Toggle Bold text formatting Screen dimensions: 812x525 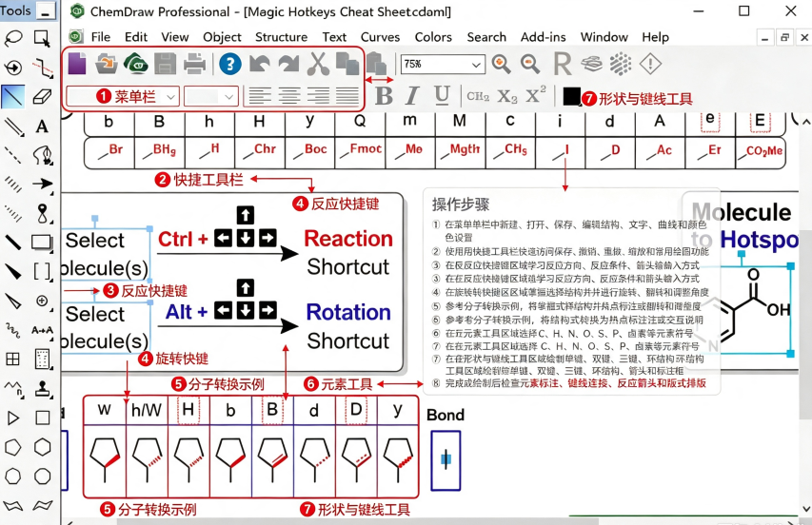(x=384, y=96)
